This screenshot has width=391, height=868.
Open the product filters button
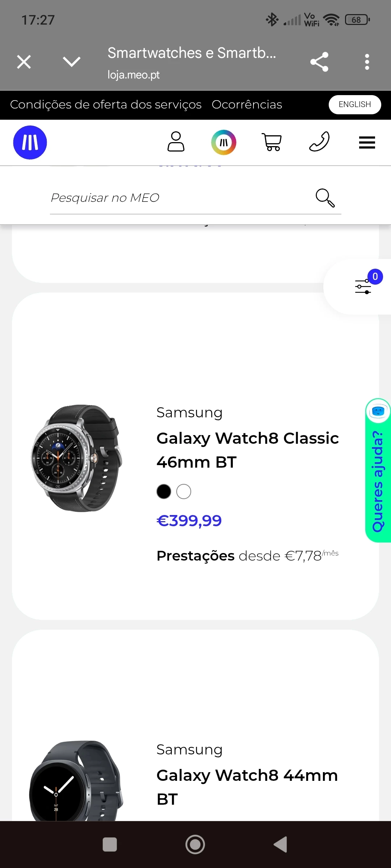[363, 287]
